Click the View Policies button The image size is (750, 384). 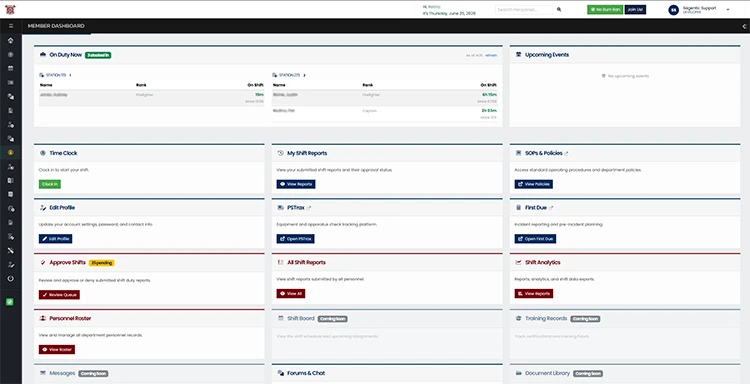534,184
